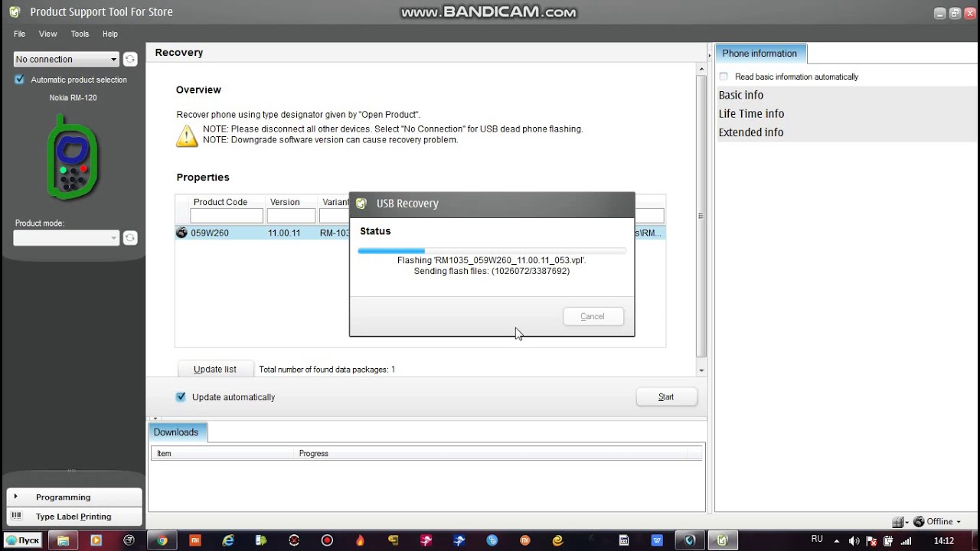Image resolution: width=980 pixels, height=551 pixels.
Task: Open Windows Explorer from the taskbar
Action: click(64, 540)
